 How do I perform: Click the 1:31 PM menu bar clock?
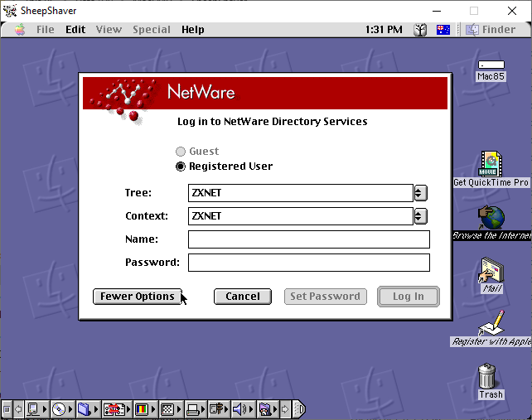[384, 30]
